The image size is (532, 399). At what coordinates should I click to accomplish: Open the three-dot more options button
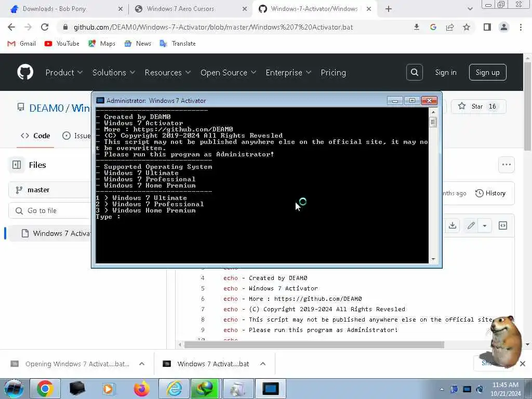pos(506,165)
